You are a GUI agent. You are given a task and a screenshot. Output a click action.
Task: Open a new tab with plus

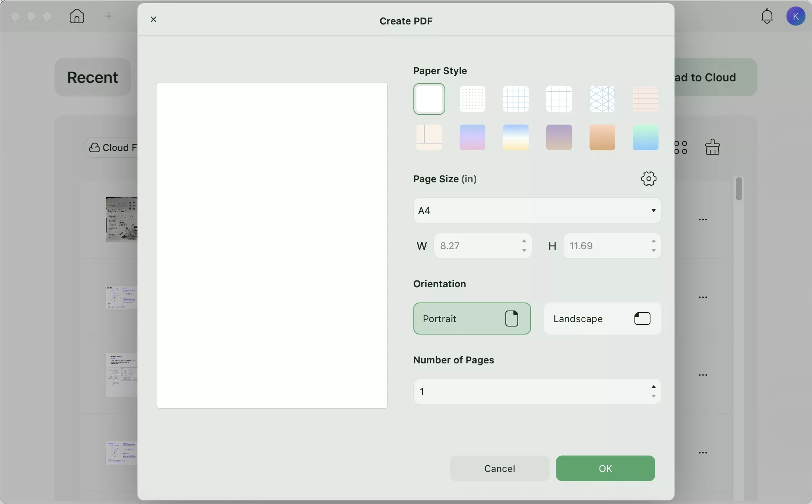click(109, 16)
